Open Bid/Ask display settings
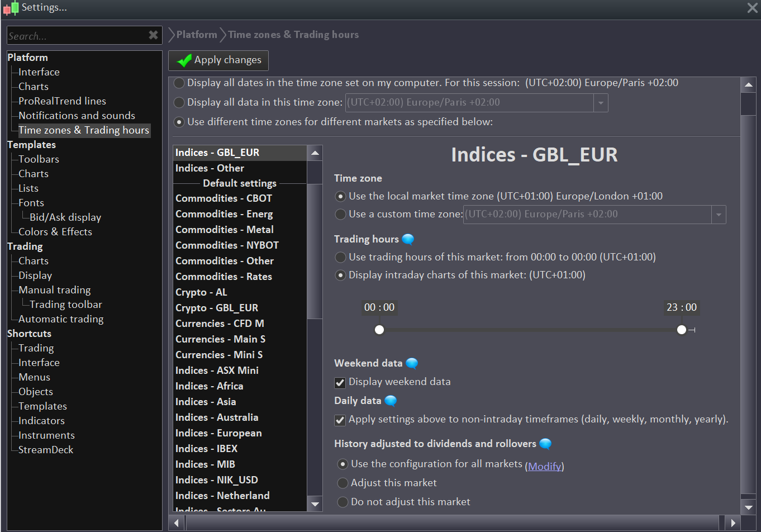761x532 pixels. [65, 217]
